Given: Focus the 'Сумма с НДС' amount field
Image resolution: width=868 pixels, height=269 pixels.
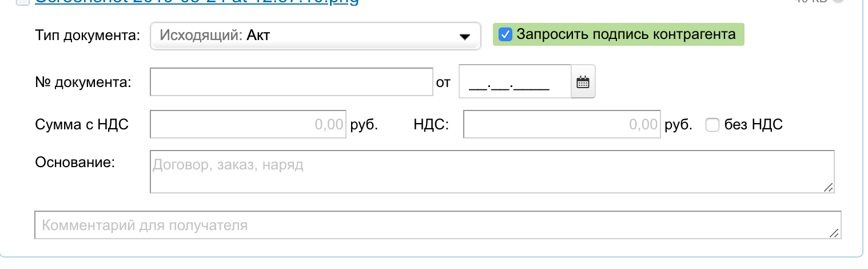Looking at the screenshot, I should coord(249,124).
